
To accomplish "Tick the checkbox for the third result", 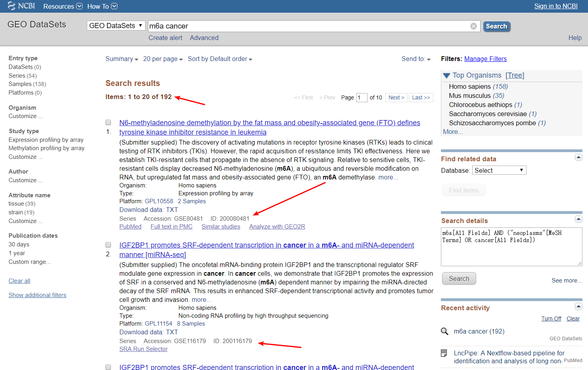I will [x=108, y=367].
